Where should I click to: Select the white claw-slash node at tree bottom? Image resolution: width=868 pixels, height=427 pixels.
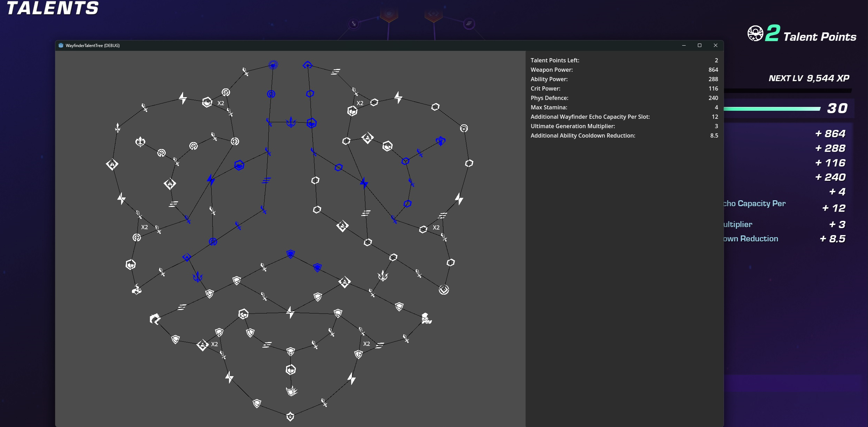click(292, 391)
